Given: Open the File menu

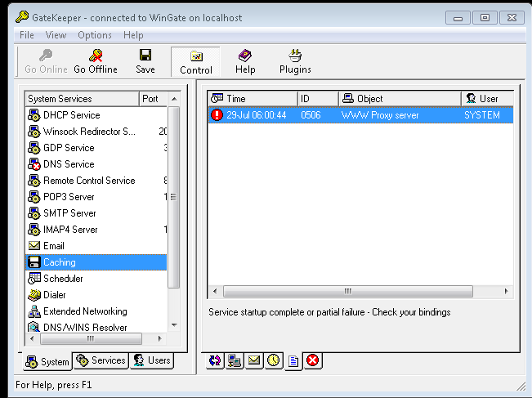Looking at the screenshot, I should coord(27,35).
